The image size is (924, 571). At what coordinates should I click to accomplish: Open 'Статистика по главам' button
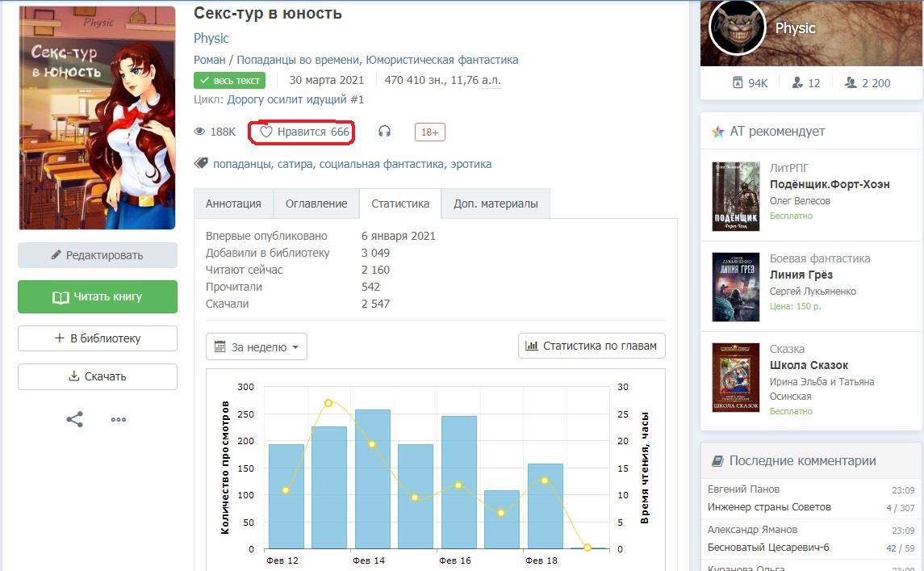[x=592, y=346]
